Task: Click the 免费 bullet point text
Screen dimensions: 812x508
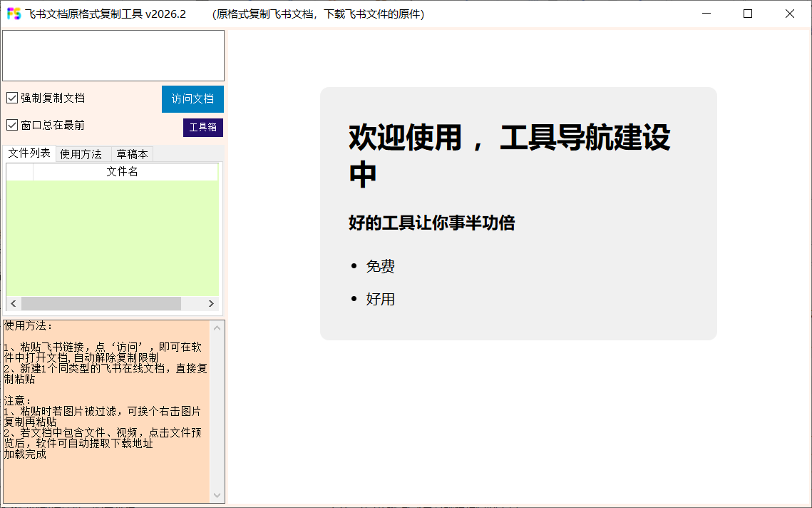Action: [x=381, y=265]
